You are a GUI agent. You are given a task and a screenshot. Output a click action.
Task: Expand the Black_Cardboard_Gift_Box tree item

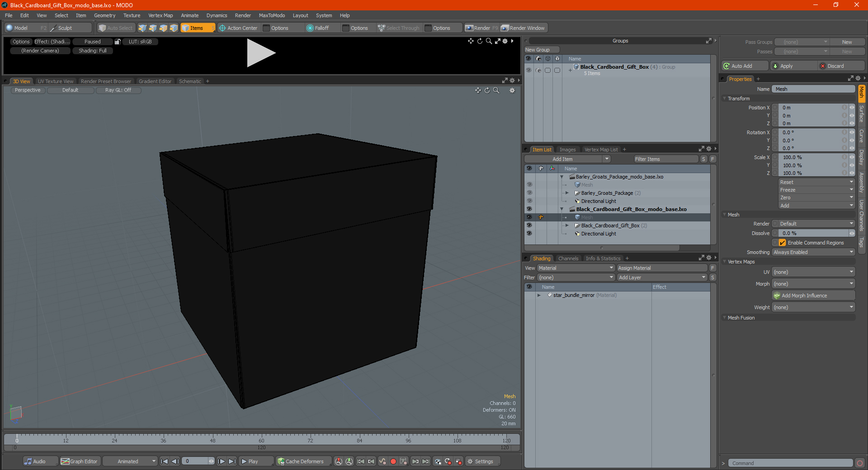pyautogui.click(x=567, y=226)
